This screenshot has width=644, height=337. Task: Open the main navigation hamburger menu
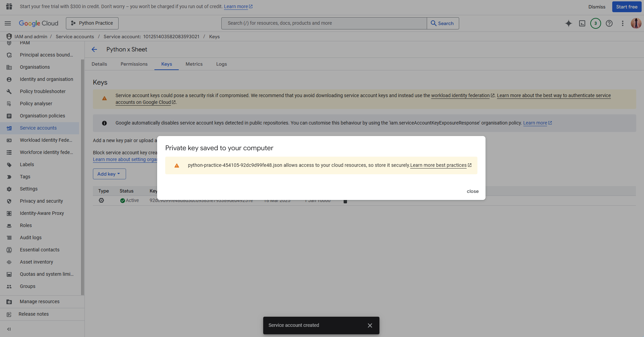8,23
